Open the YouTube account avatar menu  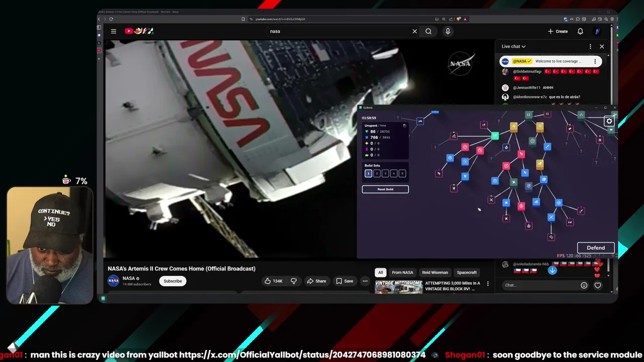coord(597,31)
